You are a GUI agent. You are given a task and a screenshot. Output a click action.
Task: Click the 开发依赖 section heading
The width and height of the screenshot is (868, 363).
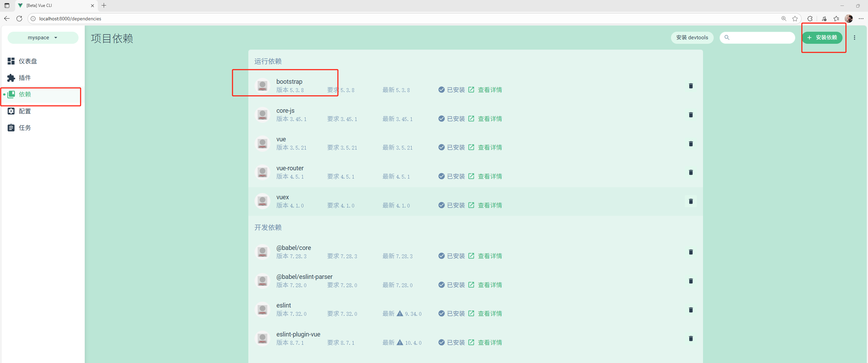[268, 228]
